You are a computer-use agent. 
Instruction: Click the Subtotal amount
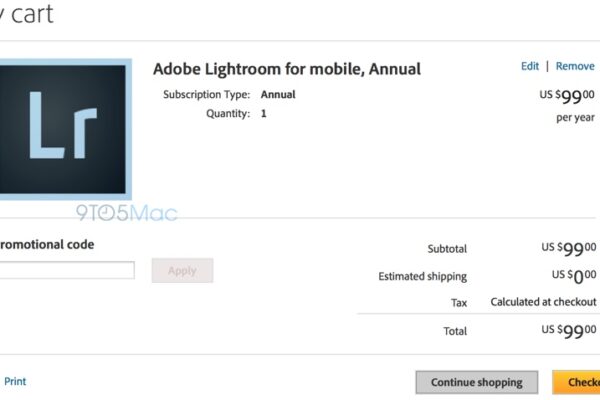[569, 249]
